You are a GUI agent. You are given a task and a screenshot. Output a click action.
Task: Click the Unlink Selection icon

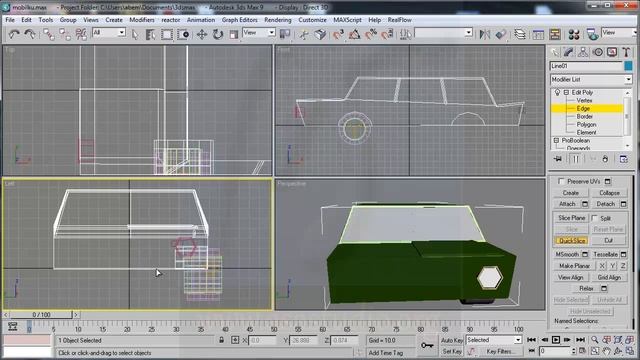tap(64, 35)
